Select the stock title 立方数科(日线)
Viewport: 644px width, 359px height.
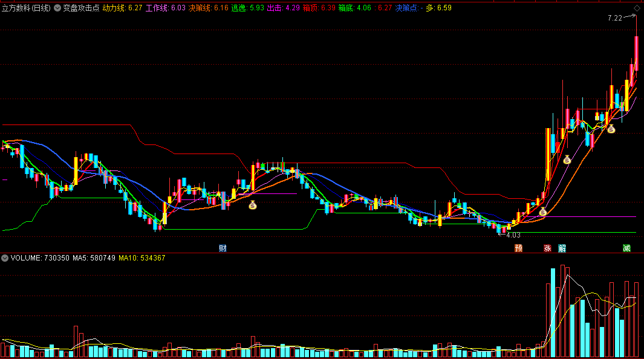click(26, 8)
